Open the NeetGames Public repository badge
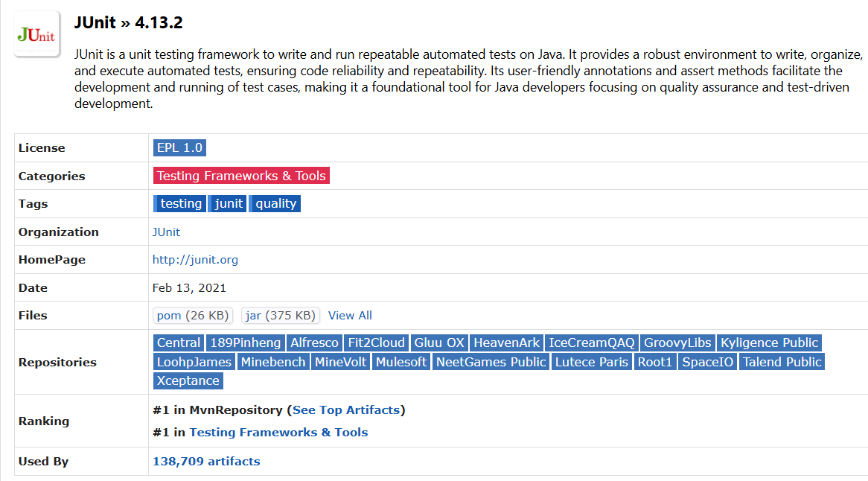 click(x=491, y=362)
